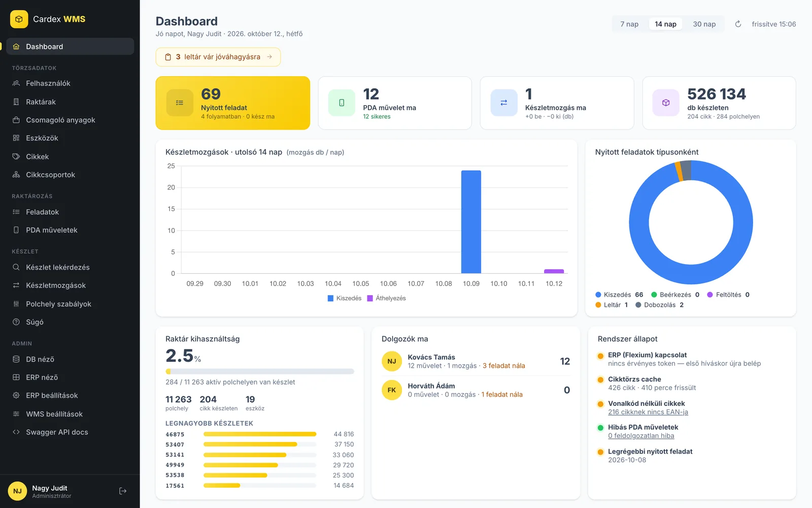Click stock row 17561 value 14 684
The image size is (812, 508).
coord(344,486)
